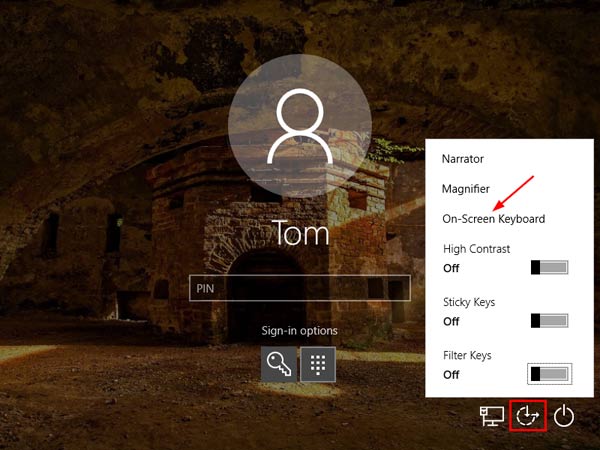Start Narrator from the accessibility menu
This screenshot has height=450, width=600.
pos(464,158)
